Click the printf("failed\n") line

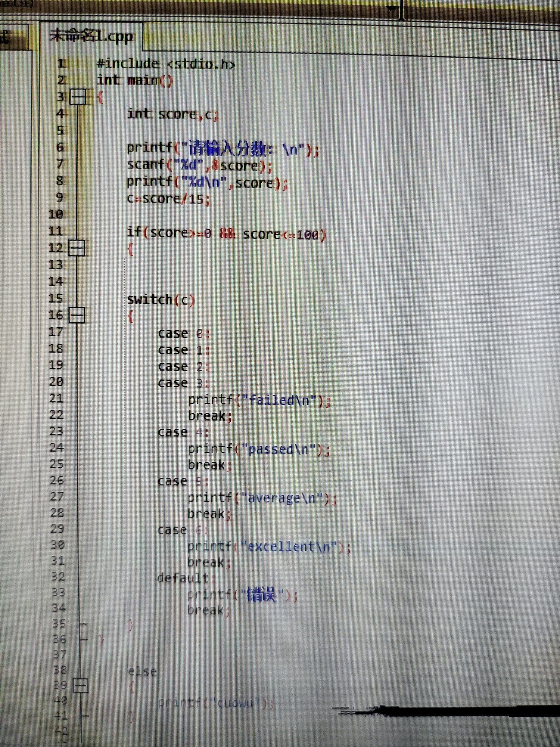coord(259,400)
